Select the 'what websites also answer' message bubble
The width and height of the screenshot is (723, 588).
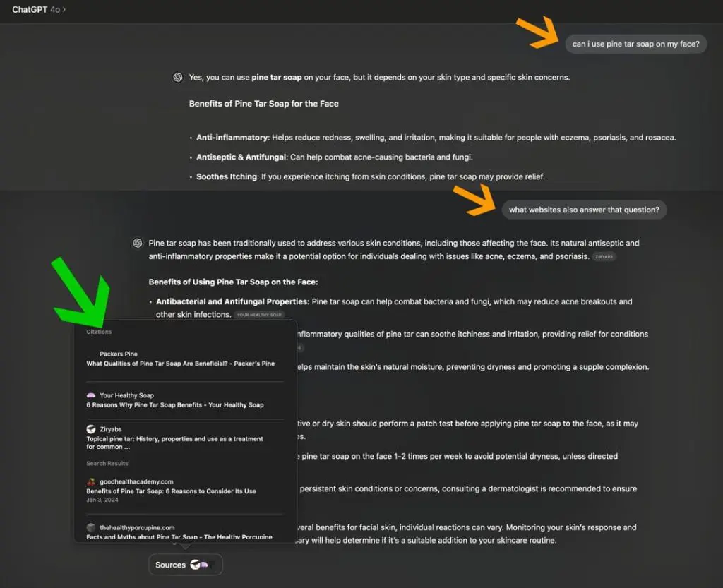[584, 210]
